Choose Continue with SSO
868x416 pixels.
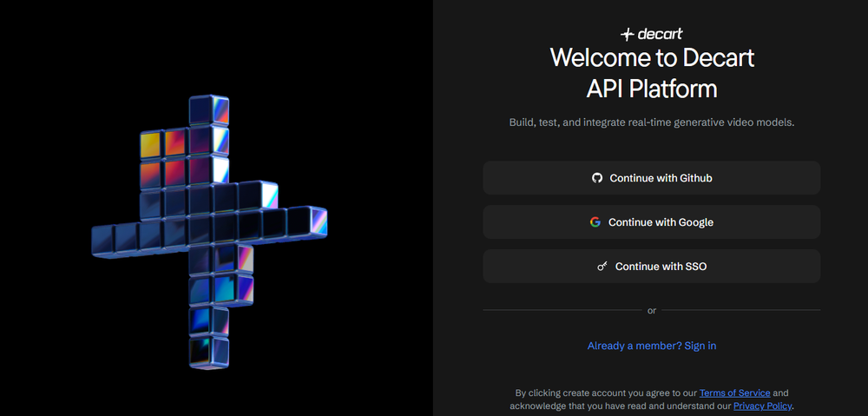click(x=652, y=267)
